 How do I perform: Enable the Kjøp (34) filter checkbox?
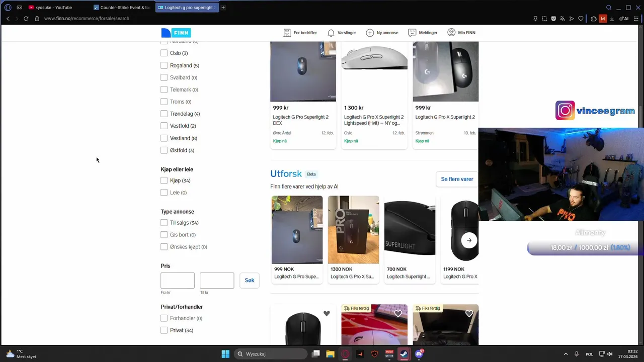(164, 180)
